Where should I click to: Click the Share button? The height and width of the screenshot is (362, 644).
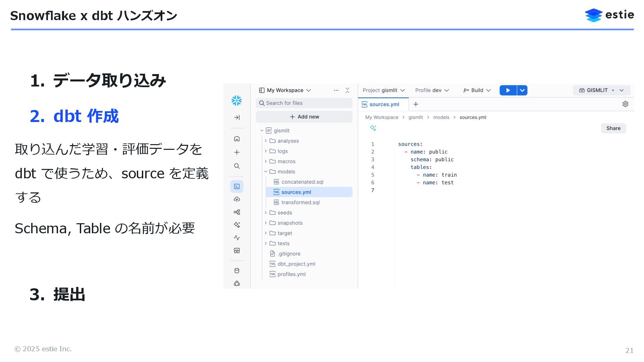(613, 128)
